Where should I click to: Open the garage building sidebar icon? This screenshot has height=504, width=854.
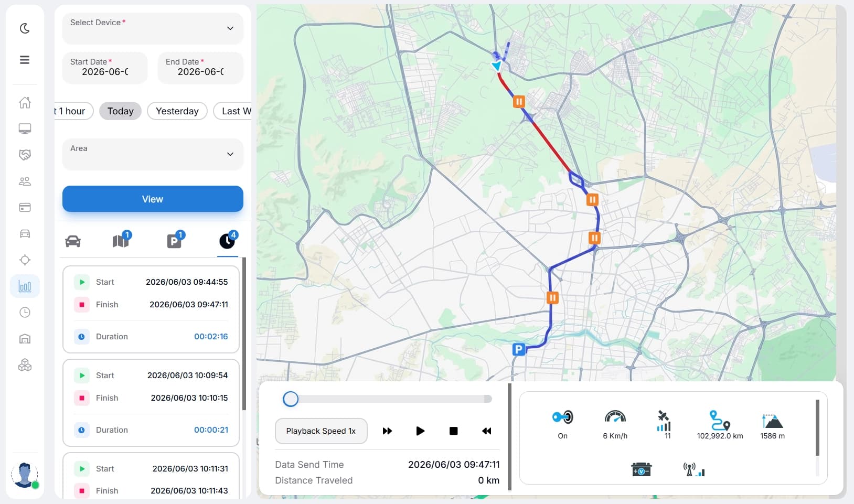(x=25, y=339)
